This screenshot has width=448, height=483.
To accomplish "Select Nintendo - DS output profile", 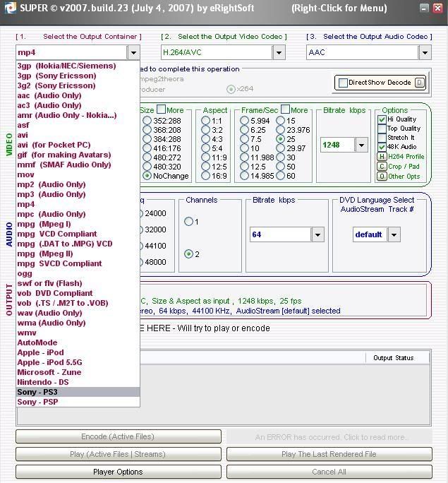I will (x=78, y=382).
